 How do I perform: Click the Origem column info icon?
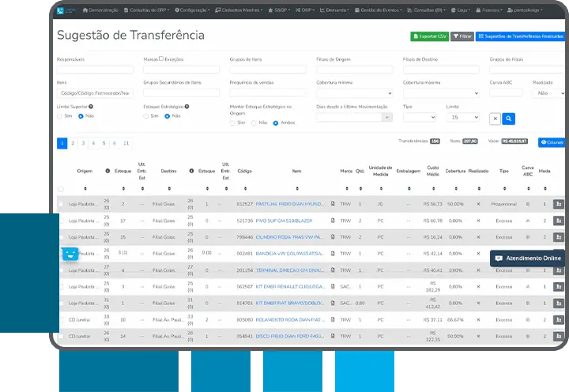tap(107, 171)
